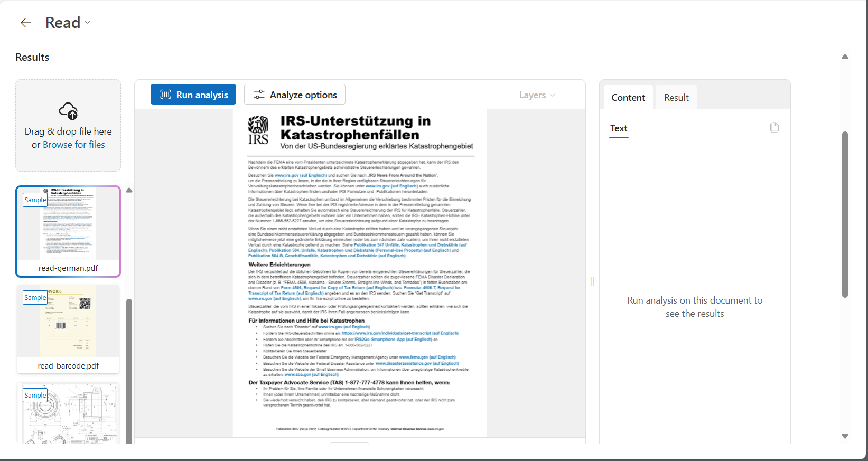Switch to the Content tab
This screenshot has width=868, height=461.
point(628,98)
